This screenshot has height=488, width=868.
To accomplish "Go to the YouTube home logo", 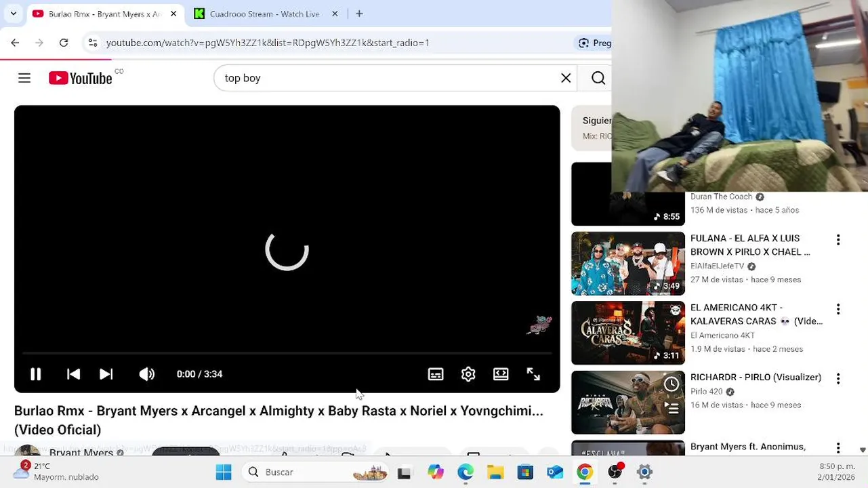I will pyautogui.click(x=81, y=78).
